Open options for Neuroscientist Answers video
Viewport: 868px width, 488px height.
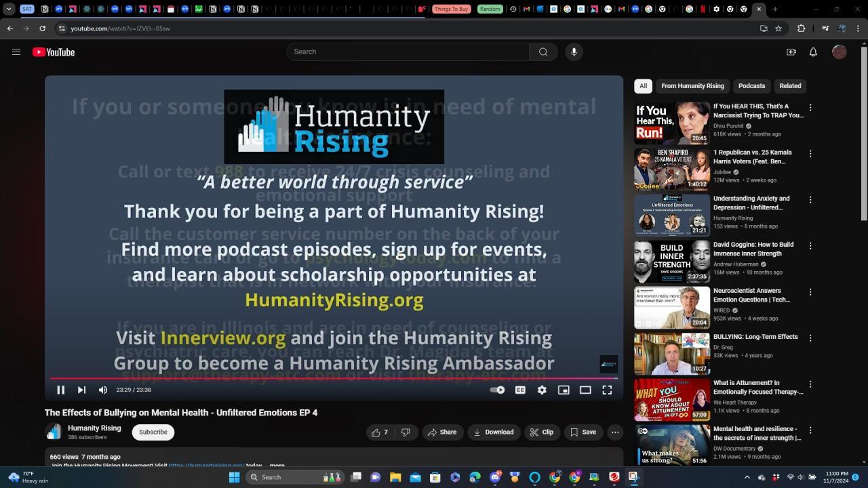coord(810,292)
